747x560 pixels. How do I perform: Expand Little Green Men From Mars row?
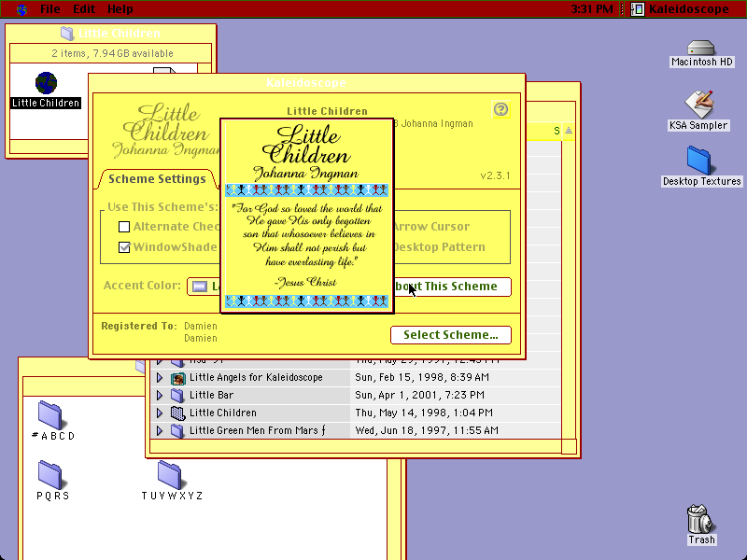(160, 430)
